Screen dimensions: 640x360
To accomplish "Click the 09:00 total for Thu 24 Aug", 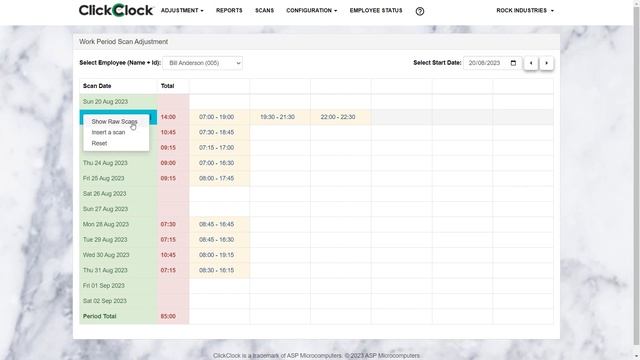I will coord(168,163).
